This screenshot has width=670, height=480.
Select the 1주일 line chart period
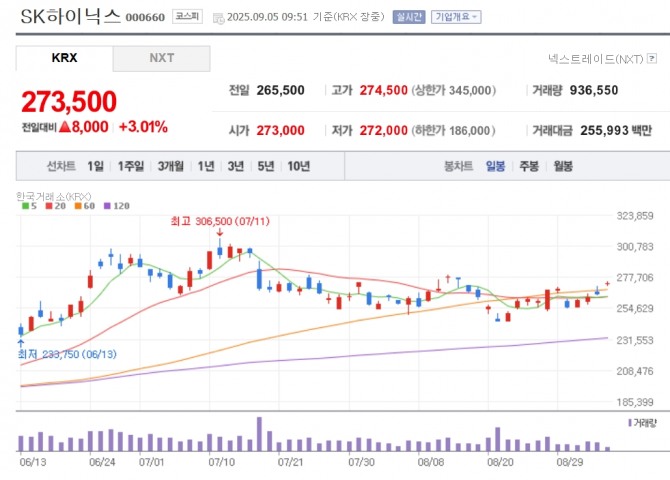click(x=131, y=166)
